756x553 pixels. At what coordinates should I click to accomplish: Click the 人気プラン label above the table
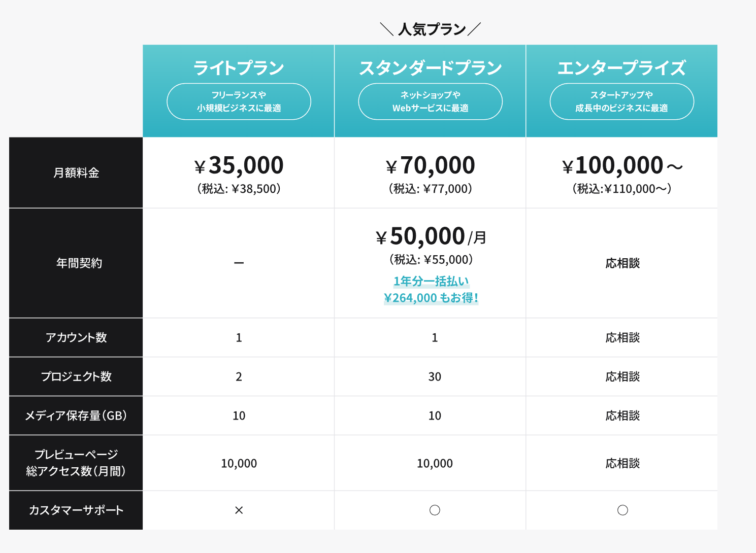(431, 29)
